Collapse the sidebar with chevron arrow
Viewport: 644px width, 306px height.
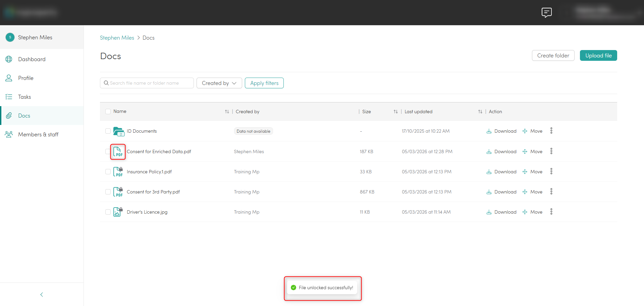pos(42,295)
